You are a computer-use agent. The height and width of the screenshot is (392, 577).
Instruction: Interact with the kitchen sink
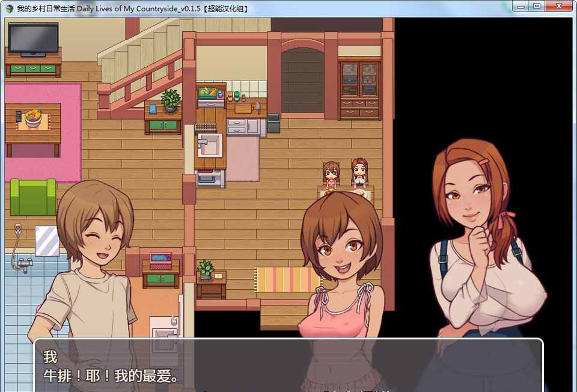tap(210, 145)
